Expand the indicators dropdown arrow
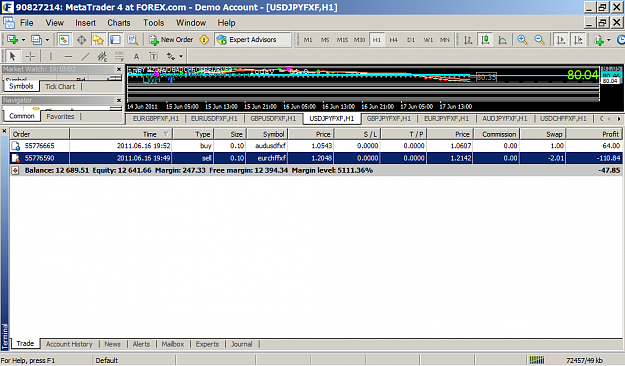The image size is (625, 366). [x=608, y=40]
